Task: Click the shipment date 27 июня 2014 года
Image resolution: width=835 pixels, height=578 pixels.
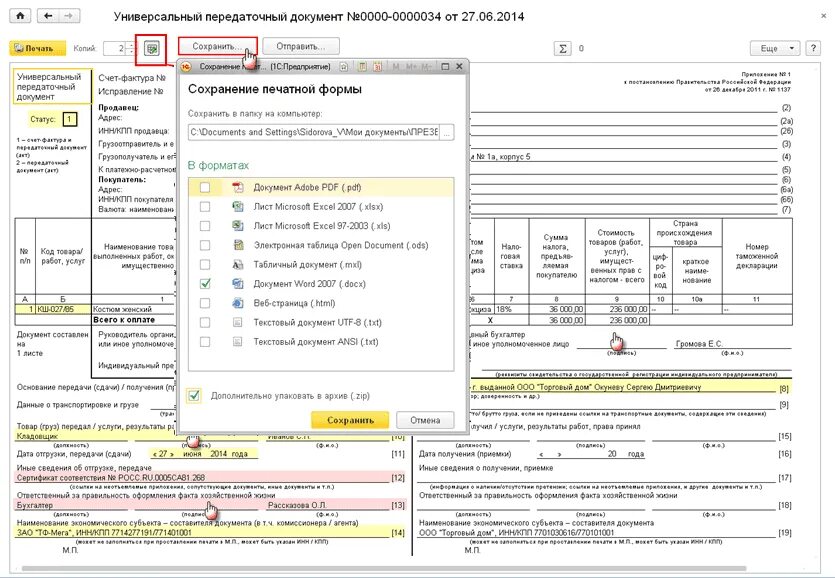Action: click(x=201, y=454)
